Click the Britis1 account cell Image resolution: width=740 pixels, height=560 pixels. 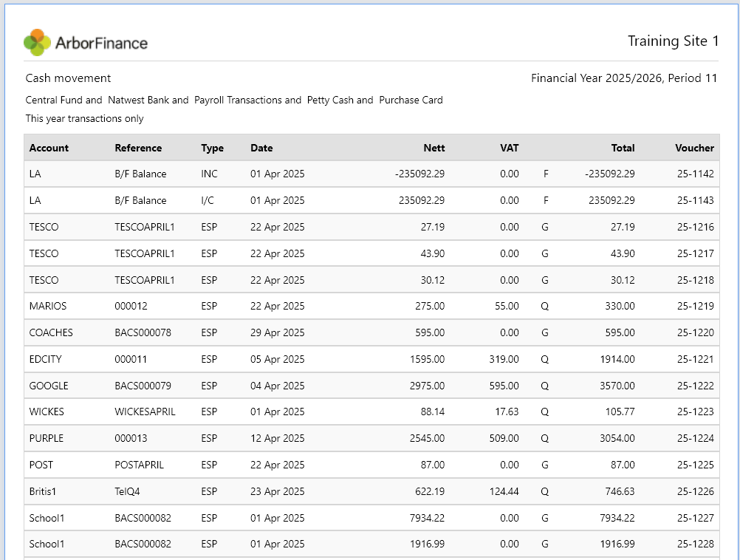43,491
